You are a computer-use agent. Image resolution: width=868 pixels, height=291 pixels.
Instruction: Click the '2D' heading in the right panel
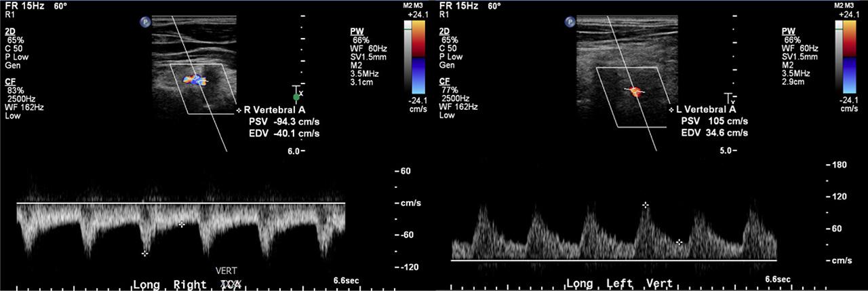click(x=444, y=31)
